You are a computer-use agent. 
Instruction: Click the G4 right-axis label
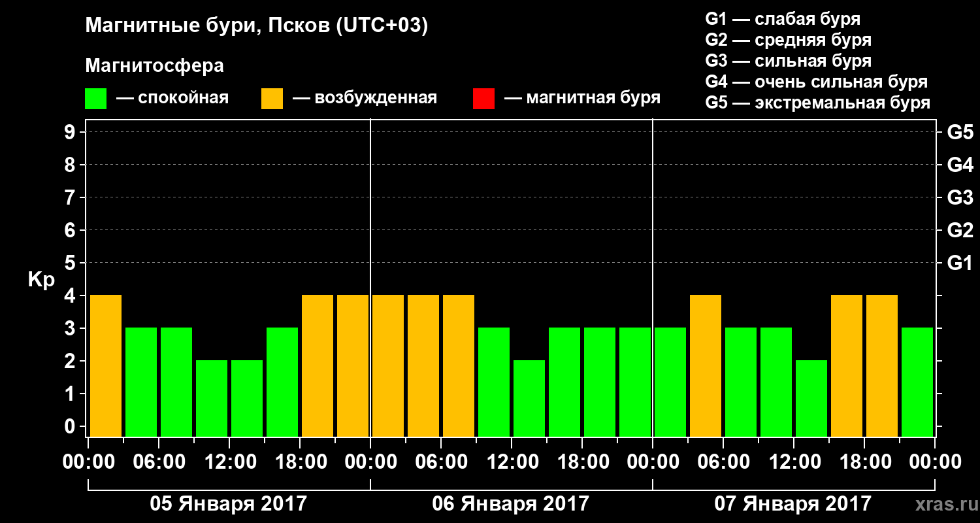pos(960,165)
